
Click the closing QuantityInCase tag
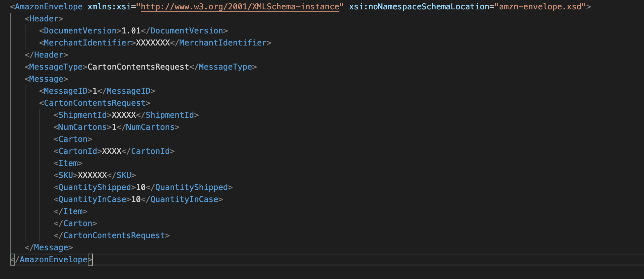pos(182,199)
